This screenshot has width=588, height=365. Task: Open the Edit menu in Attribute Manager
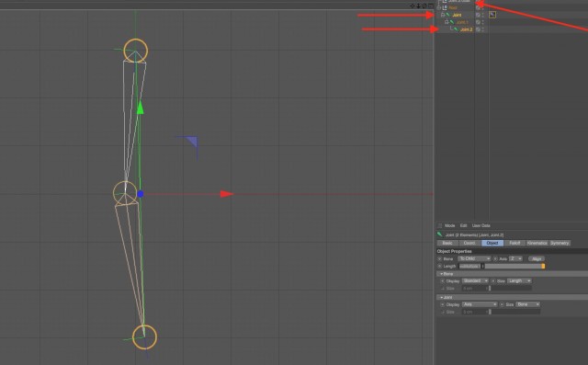(463, 225)
